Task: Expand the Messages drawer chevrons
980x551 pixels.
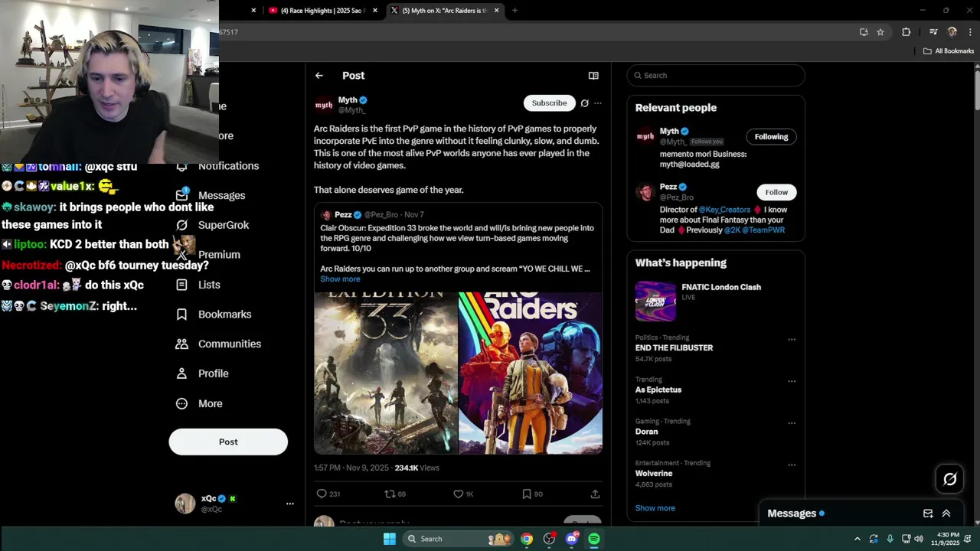Action: pos(946,514)
